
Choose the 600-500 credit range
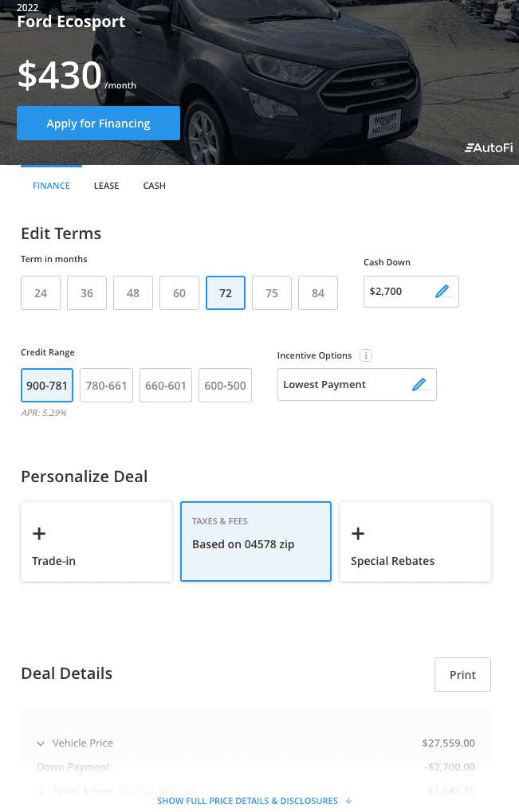tap(226, 386)
